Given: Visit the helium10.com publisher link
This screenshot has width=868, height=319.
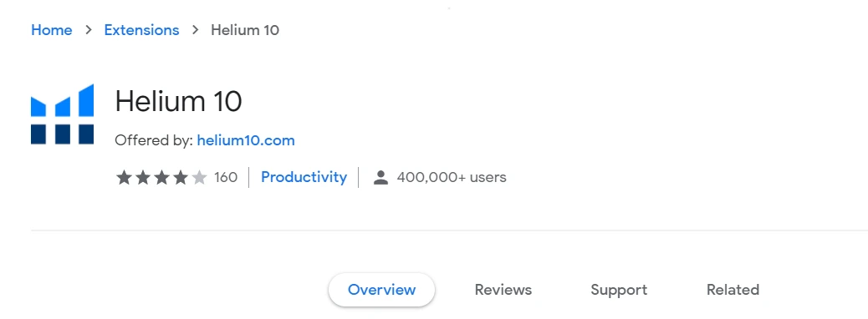Looking at the screenshot, I should (246, 140).
